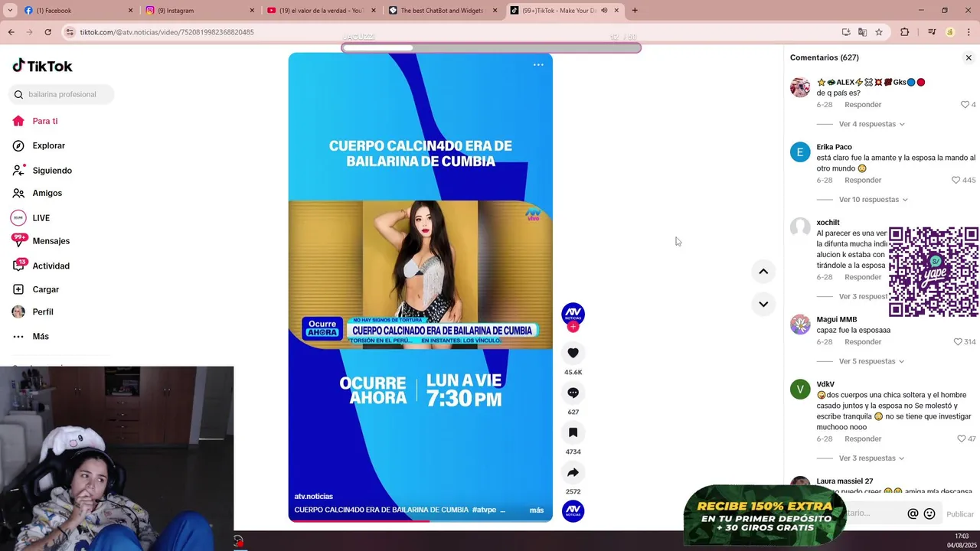Open Actividad notifications
980x551 pixels.
41,266
